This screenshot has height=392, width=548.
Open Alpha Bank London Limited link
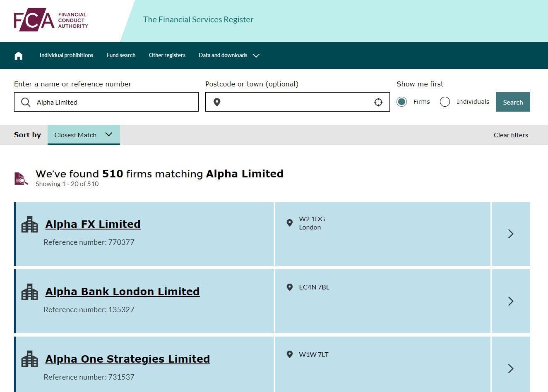click(123, 292)
